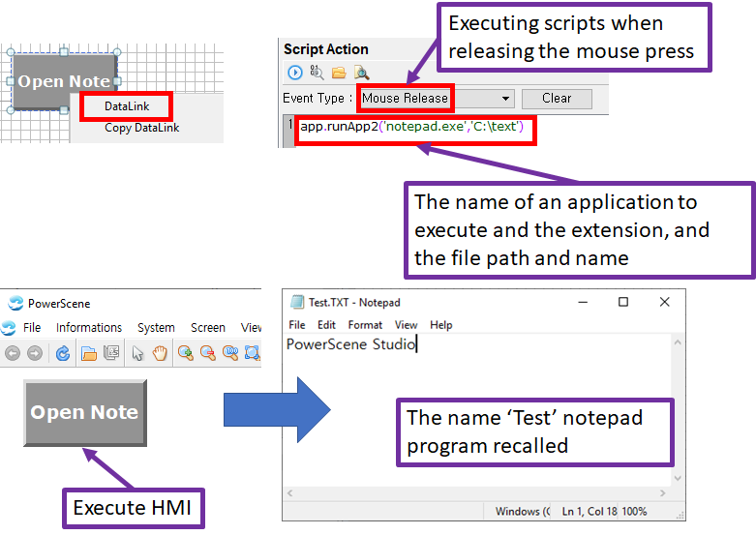Choose DataLink from the context menu
Image resolution: width=756 pixels, height=535 pixels.
click(x=127, y=106)
